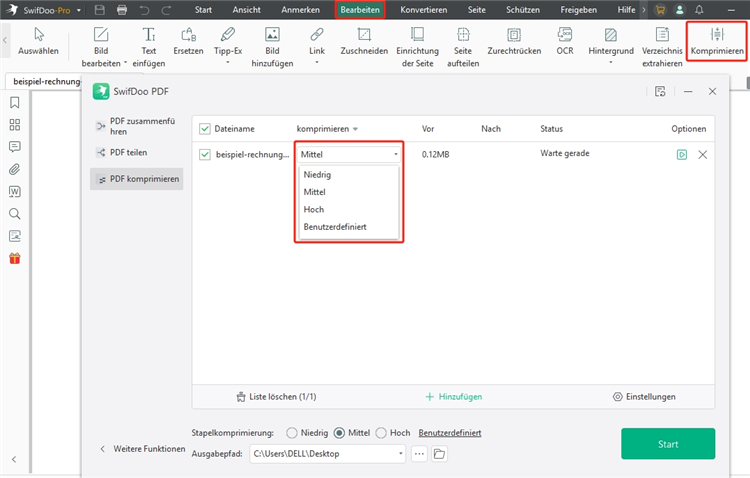750x478 pixels.
Task: Select Hoch batch compression radio button
Action: coord(381,433)
